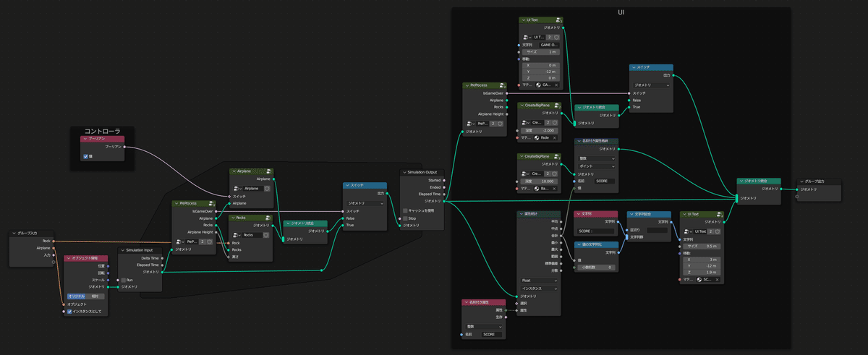Screen dimensions: 868x355
Task: Enable the Stop checkbox on Simulation Output
Action: point(406,218)
